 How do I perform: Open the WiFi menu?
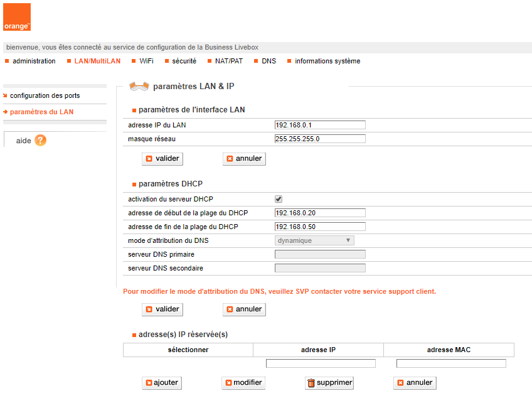click(x=146, y=62)
